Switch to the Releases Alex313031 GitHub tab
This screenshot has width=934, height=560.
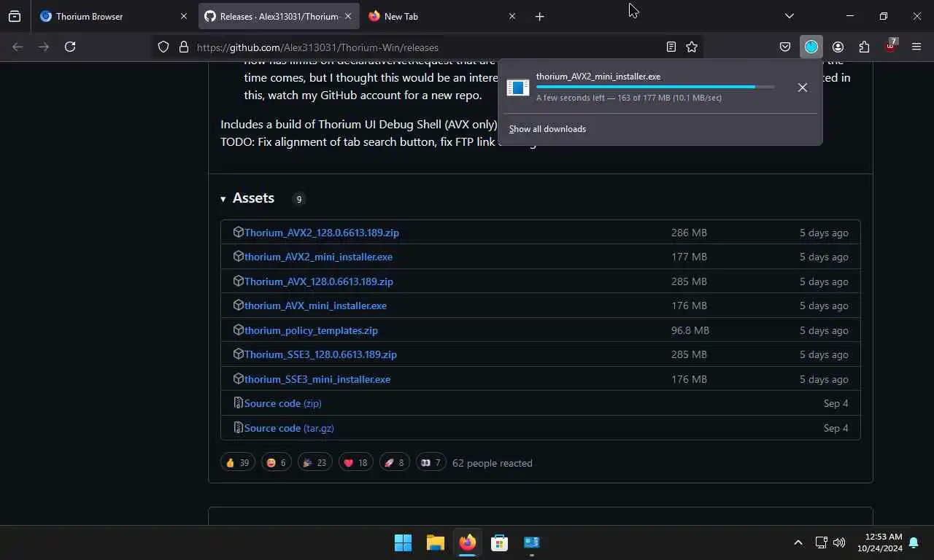pos(279,16)
